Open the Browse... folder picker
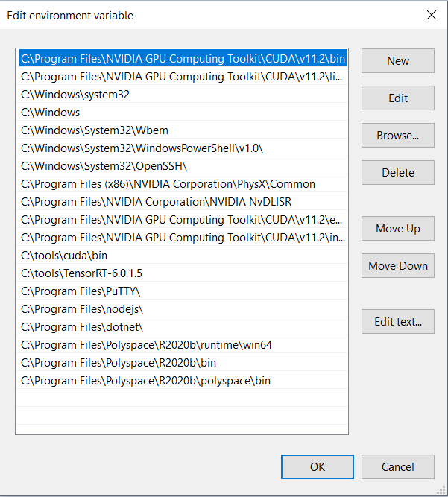Viewport: 448px width, 497px height. (397, 136)
